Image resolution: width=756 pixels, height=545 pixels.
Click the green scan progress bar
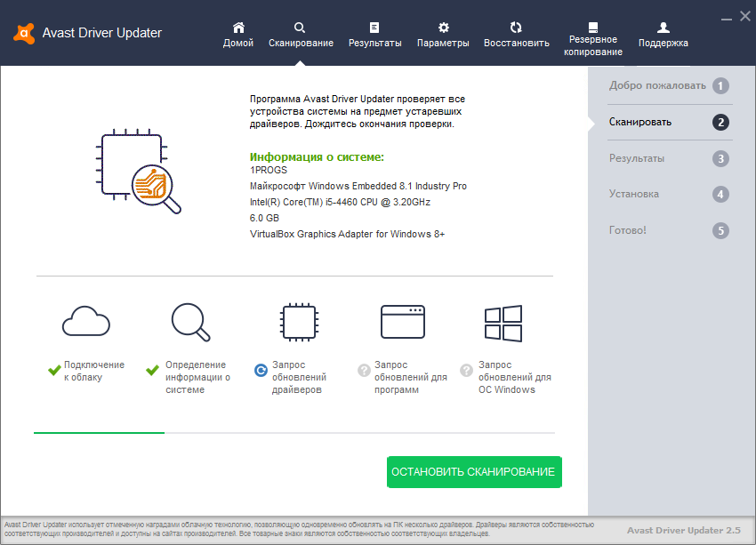tap(99, 433)
